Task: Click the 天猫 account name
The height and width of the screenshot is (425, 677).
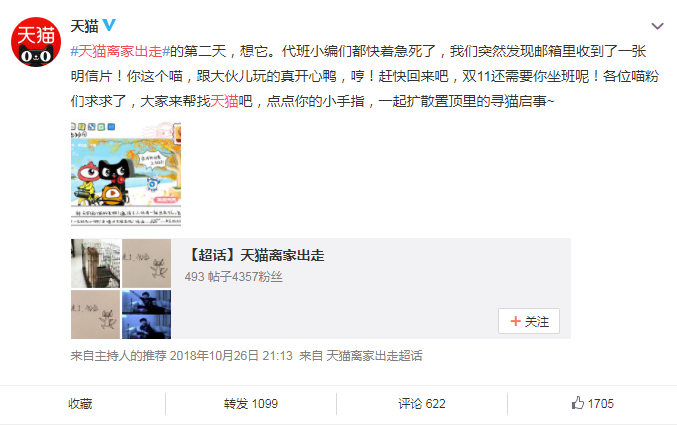Action: (85, 26)
